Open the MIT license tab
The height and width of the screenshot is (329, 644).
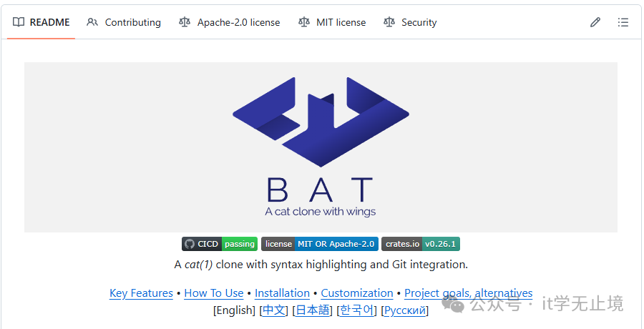332,22
